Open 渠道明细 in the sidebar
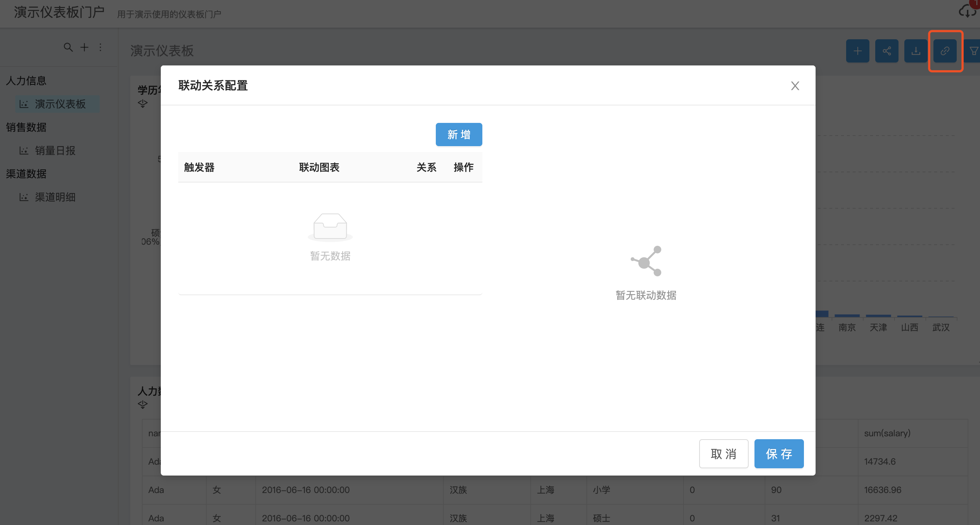Image resolution: width=980 pixels, height=525 pixels. click(55, 197)
